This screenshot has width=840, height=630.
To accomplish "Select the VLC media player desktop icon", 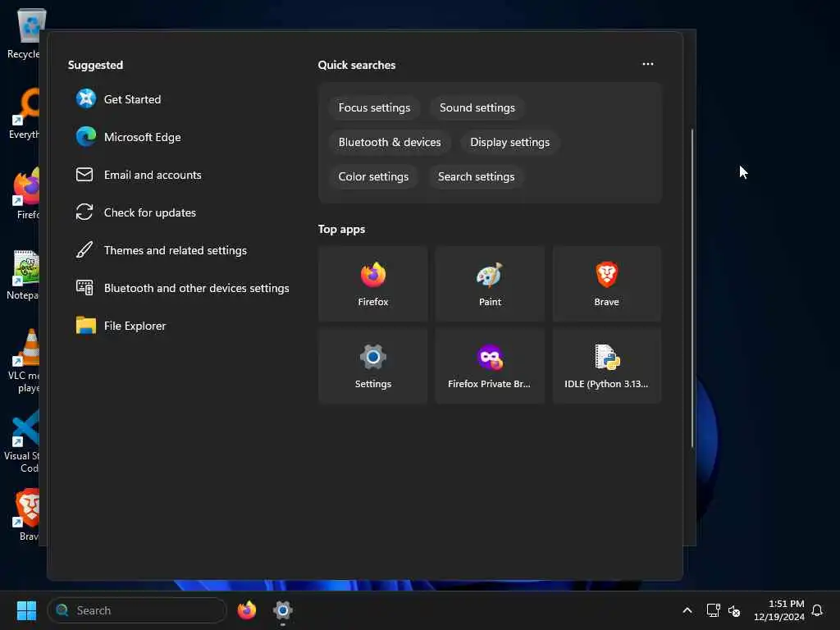I will tap(24, 361).
